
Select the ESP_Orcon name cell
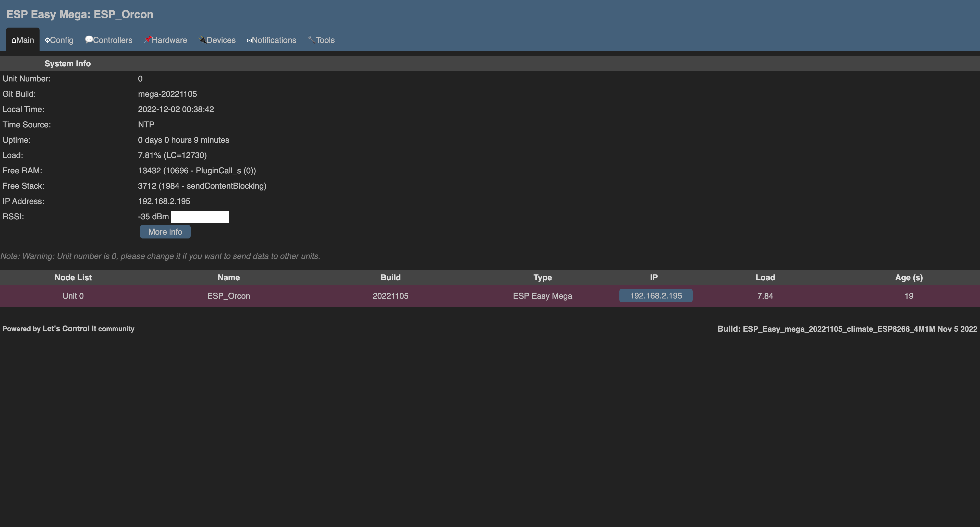pos(228,296)
